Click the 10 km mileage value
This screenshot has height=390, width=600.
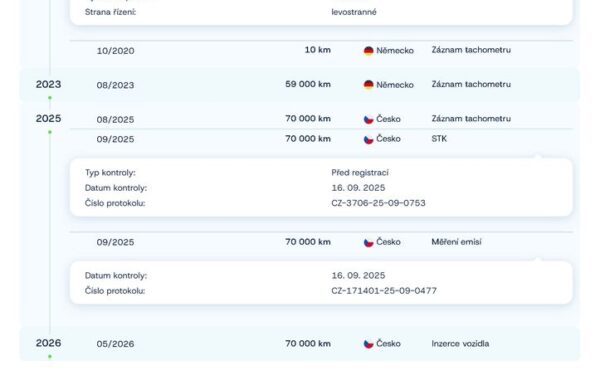coord(318,50)
